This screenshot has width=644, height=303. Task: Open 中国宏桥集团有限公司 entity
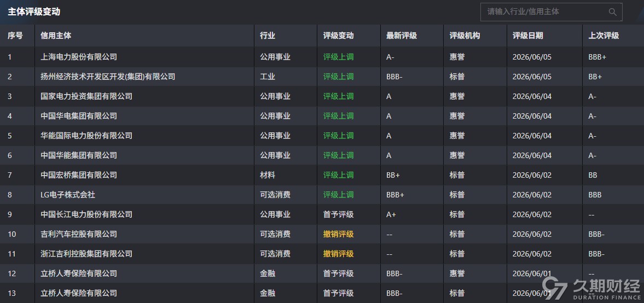coord(79,176)
